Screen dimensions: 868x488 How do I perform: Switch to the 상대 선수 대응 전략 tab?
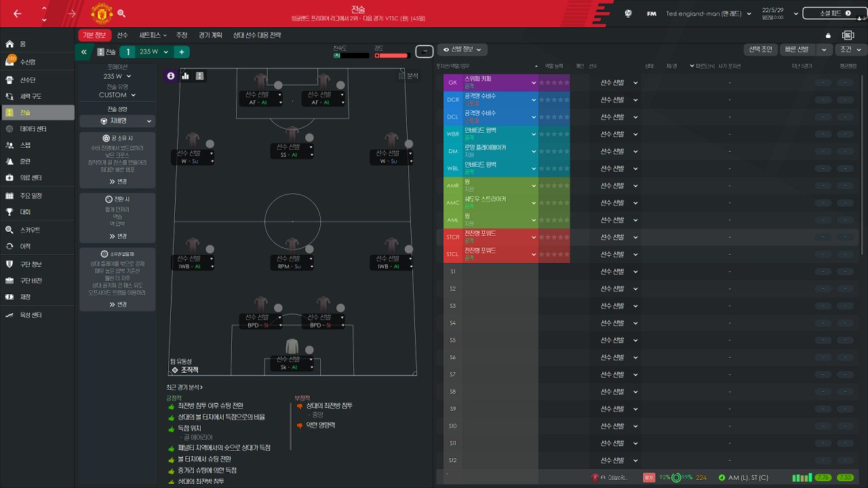(x=256, y=35)
